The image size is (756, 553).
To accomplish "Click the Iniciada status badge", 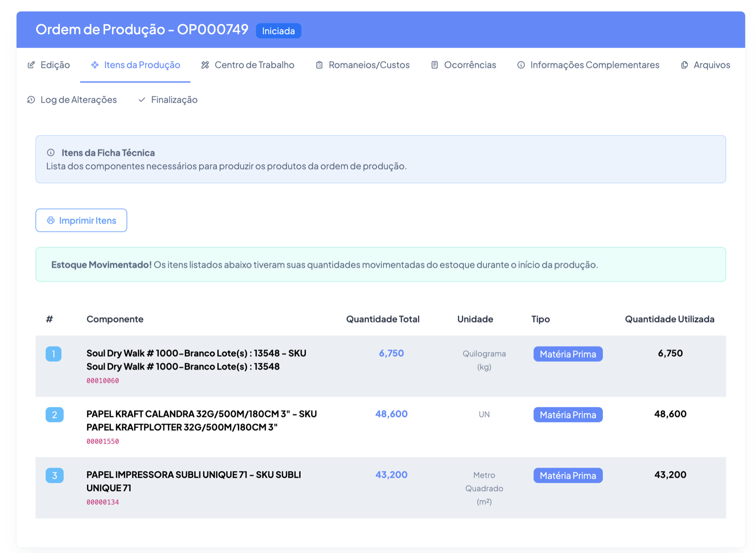I will [278, 31].
